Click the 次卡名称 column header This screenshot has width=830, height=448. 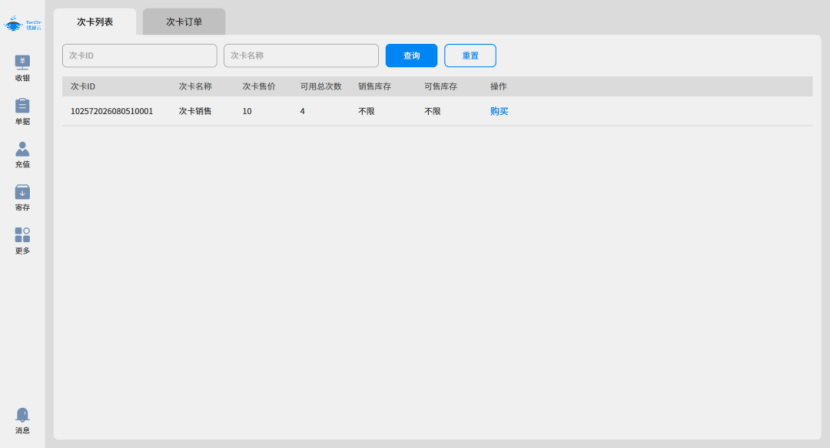[x=195, y=86]
